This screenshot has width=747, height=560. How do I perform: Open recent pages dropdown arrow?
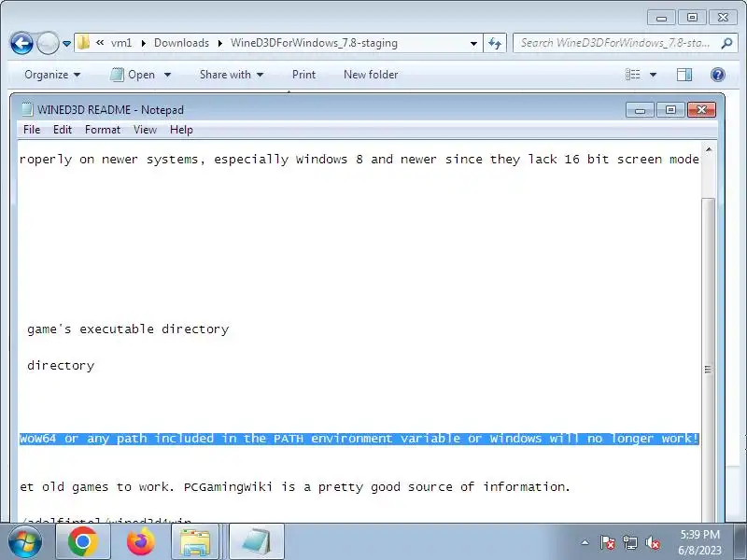(x=66, y=43)
